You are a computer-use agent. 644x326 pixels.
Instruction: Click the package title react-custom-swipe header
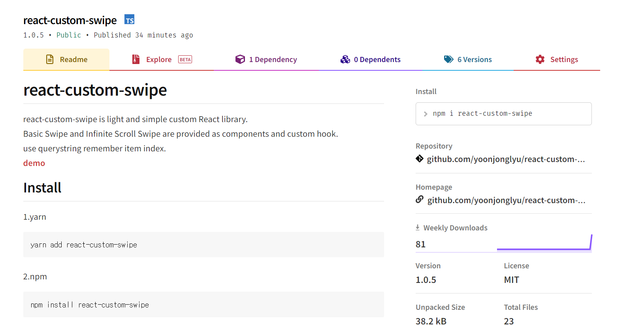[x=70, y=20]
